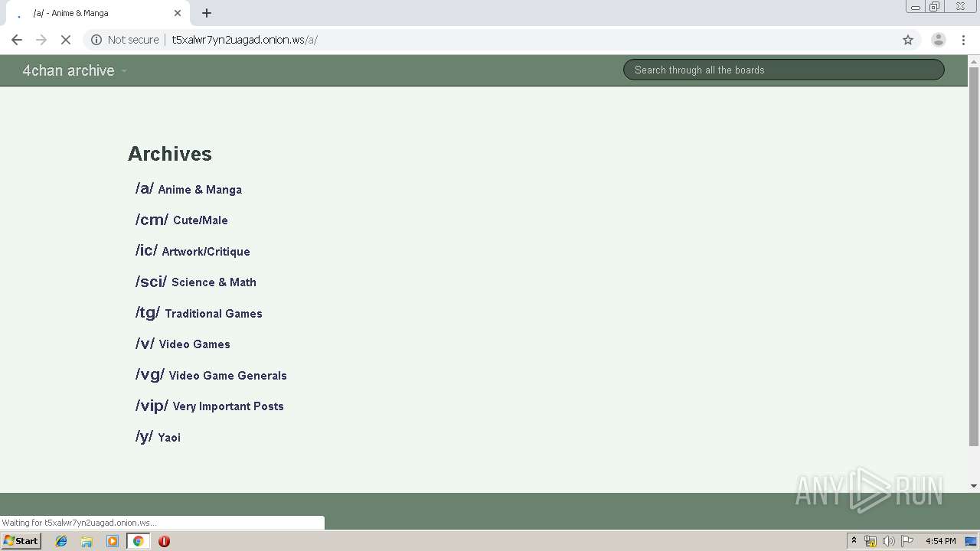This screenshot has width=980, height=551.
Task: Go back to the previous page
Action: pos(17,40)
